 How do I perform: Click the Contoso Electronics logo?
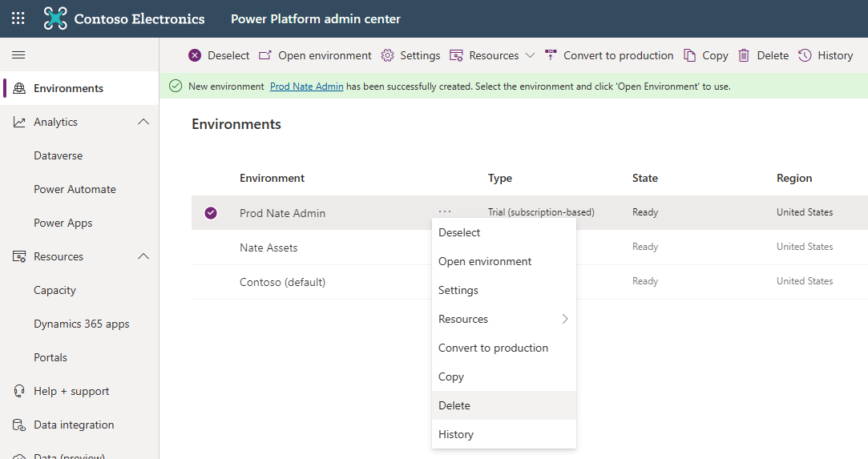pyautogui.click(x=55, y=18)
